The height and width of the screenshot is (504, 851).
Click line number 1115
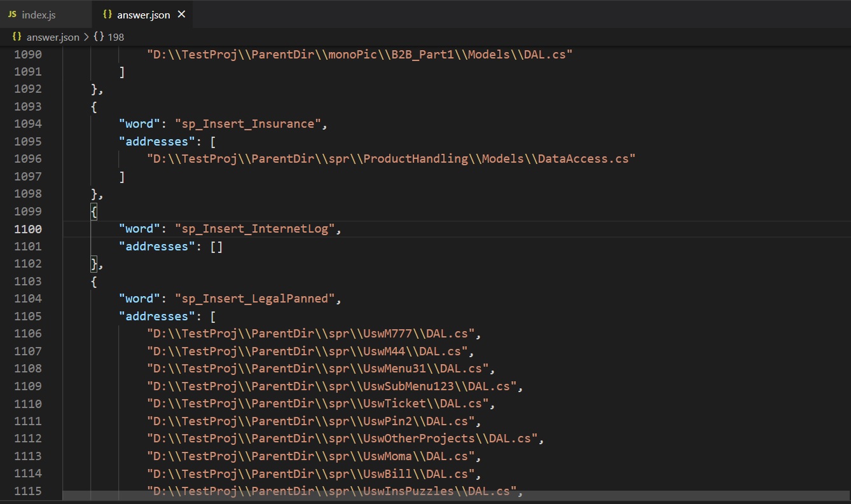pos(28,491)
